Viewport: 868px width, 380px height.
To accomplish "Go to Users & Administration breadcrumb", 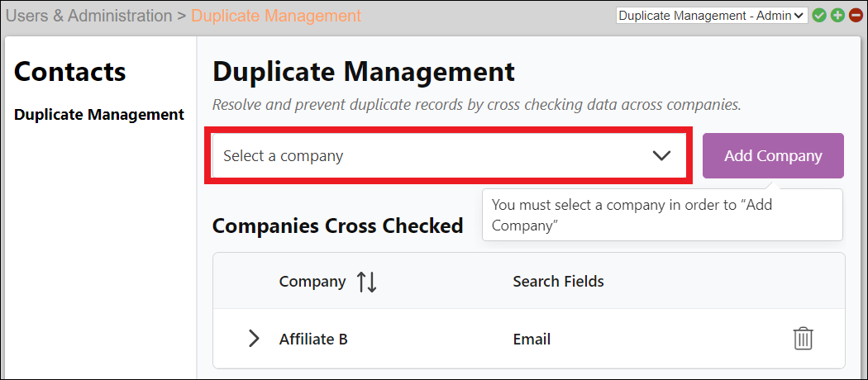I will click(89, 16).
